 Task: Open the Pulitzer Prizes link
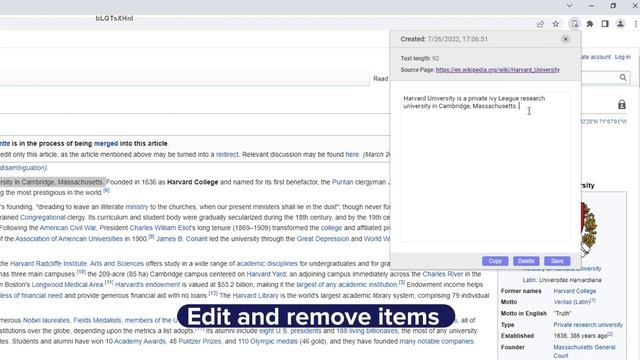(200, 341)
